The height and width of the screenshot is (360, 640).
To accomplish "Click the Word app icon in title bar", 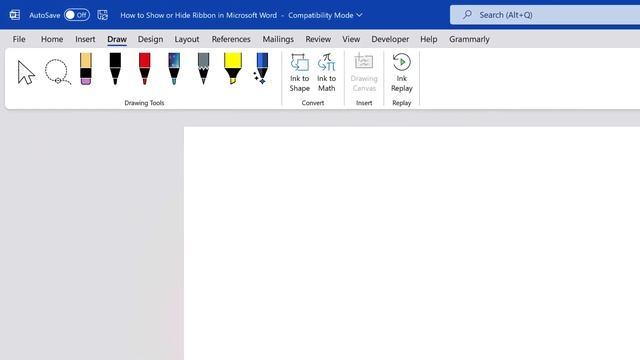I will pyautogui.click(x=15, y=15).
